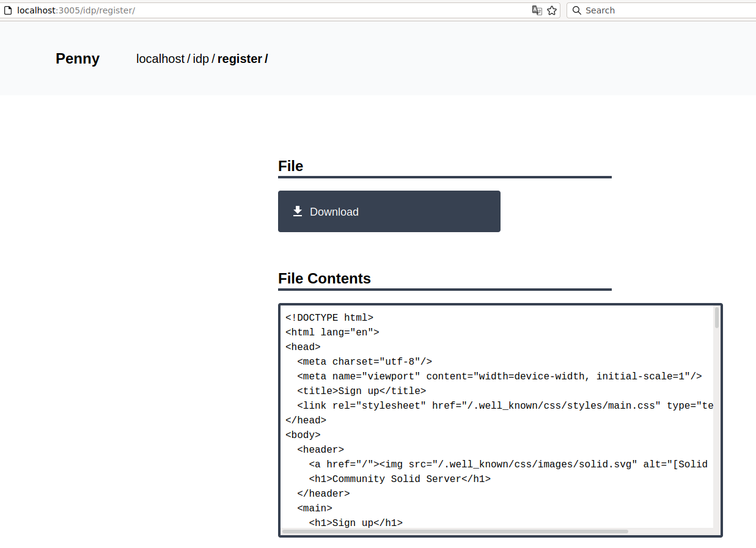
Task: Open the idp breadcrumb link
Action: pyautogui.click(x=200, y=59)
